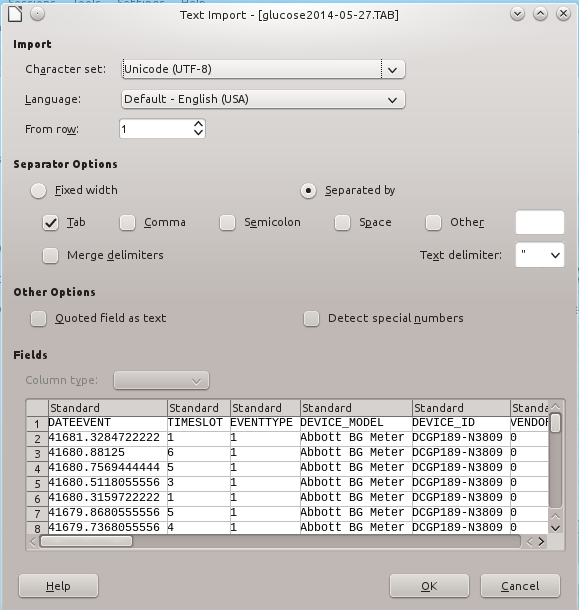
Task: Confirm import with OK button
Action: (429, 586)
